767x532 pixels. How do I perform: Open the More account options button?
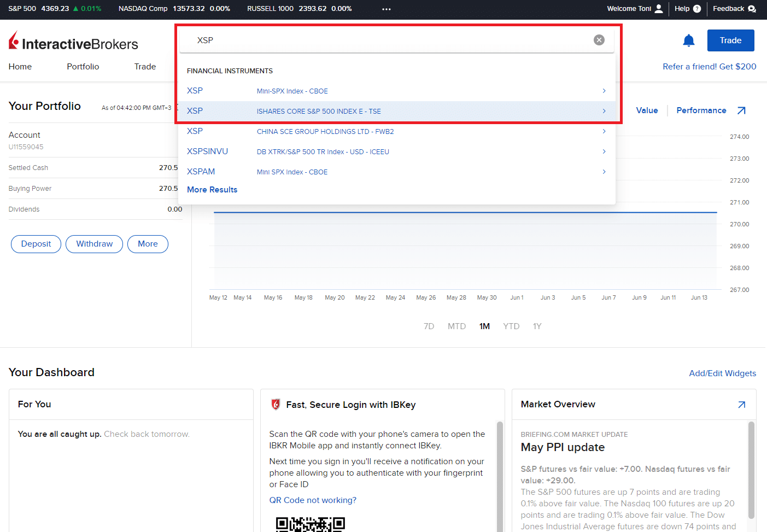point(148,244)
